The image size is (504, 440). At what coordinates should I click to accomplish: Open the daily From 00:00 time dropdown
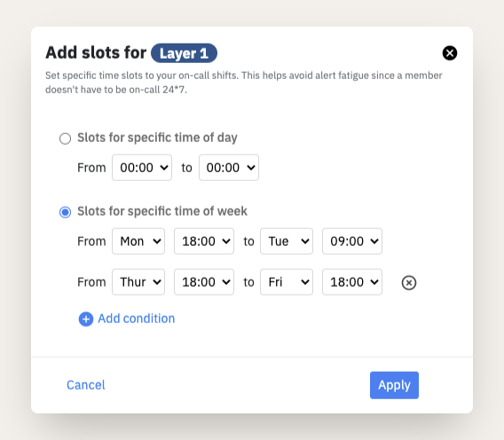[x=142, y=168]
